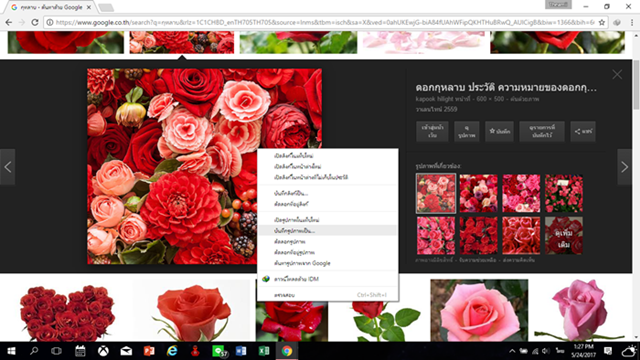Open the large pink rose result

pyautogui.click(x=479, y=311)
